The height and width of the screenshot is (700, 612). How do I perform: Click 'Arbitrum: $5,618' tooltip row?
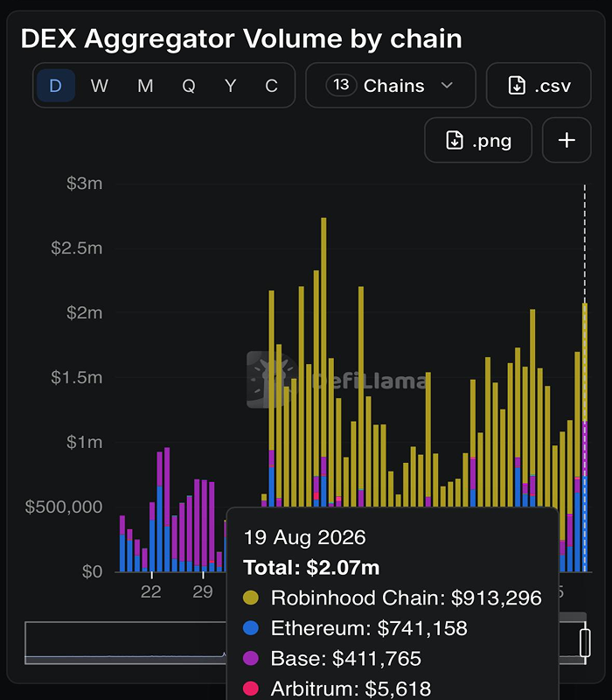[337, 689]
